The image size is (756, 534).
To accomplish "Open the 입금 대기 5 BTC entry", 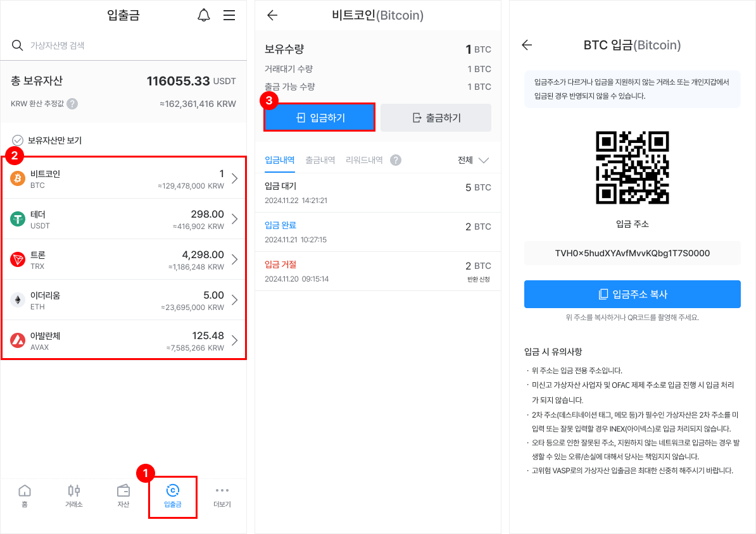I will 378,193.
